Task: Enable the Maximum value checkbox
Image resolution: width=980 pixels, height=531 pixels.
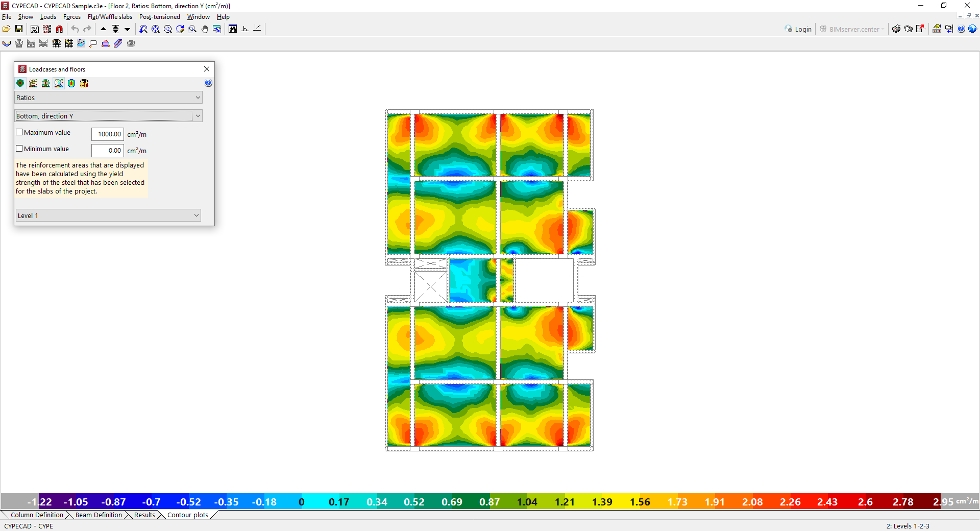Action: [19, 132]
